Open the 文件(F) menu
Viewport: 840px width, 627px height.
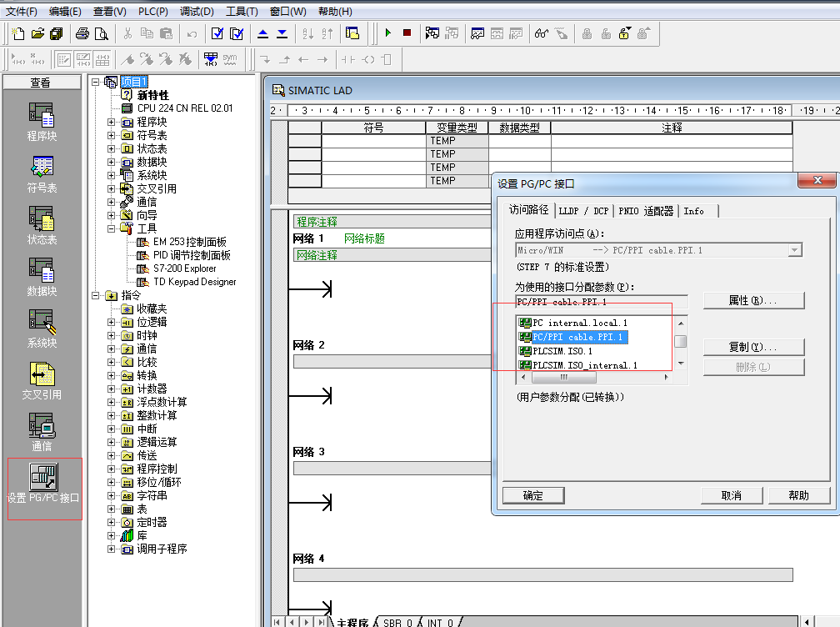point(21,11)
